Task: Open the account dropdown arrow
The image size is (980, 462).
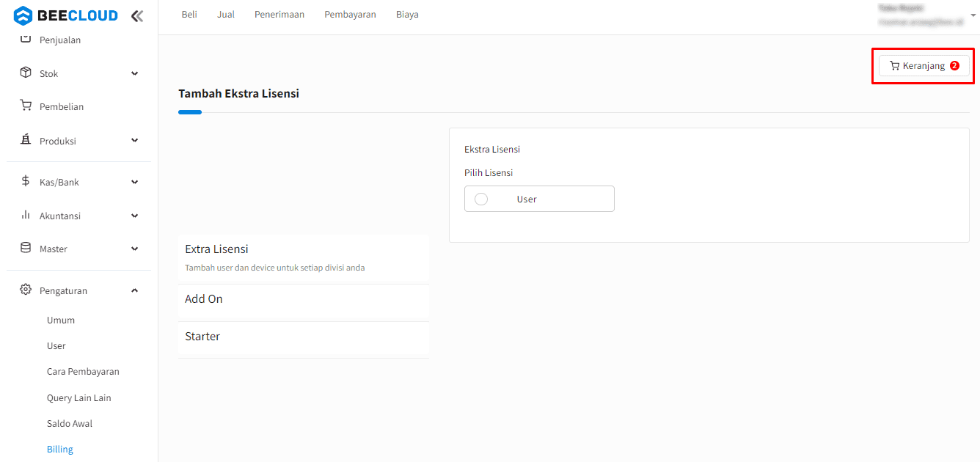Action: click(973, 15)
